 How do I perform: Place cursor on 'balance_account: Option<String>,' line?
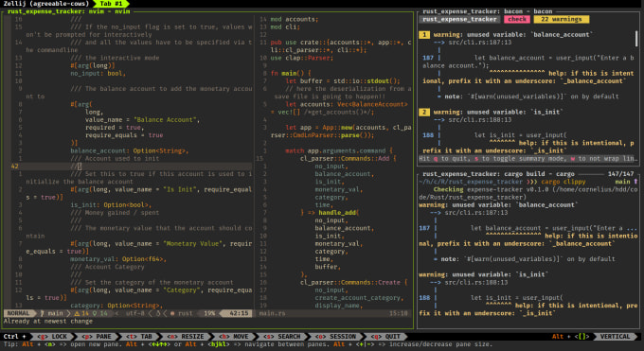pos(130,150)
